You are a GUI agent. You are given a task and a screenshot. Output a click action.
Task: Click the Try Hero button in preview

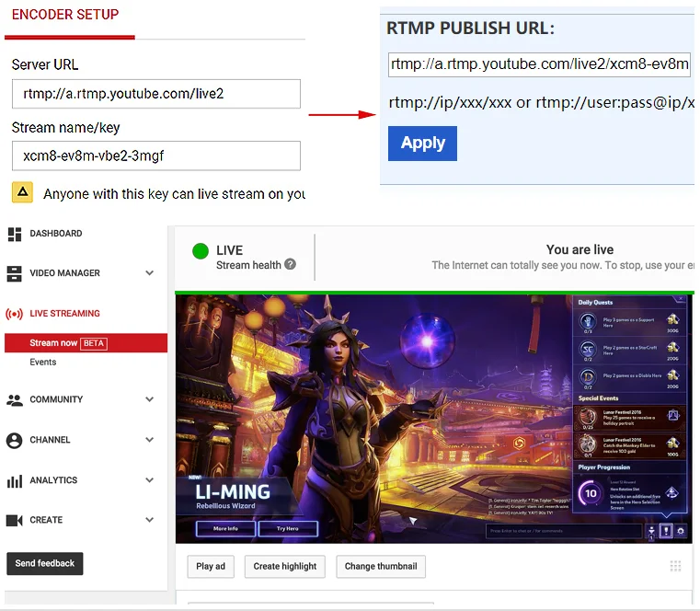288,529
